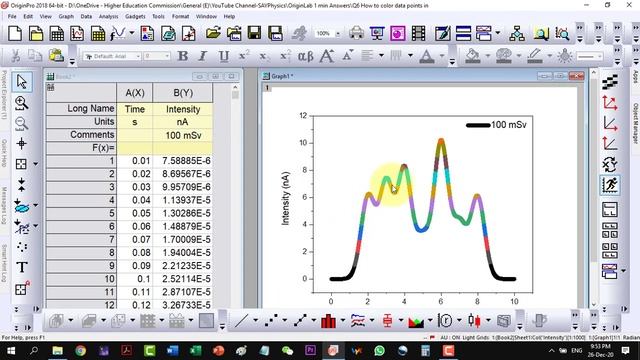640x360 pixels.
Task: Select row 10 header in worksheet
Action: click(x=81, y=279)
